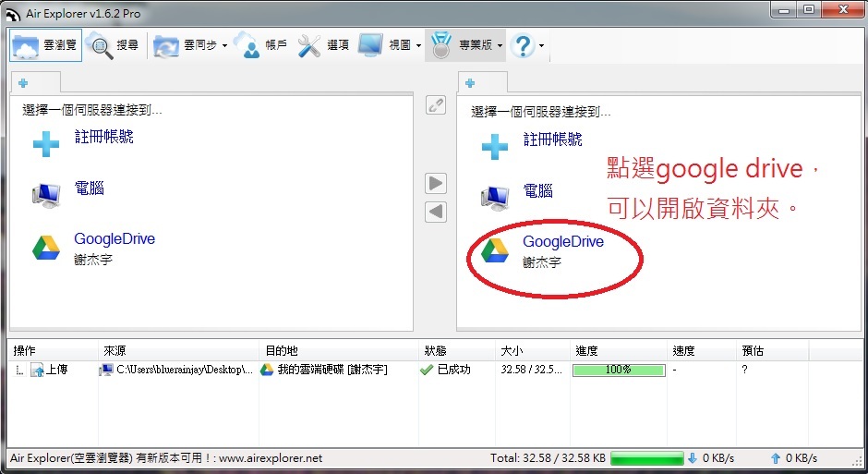Click the copy-to-left arrow button

[436, 211]
